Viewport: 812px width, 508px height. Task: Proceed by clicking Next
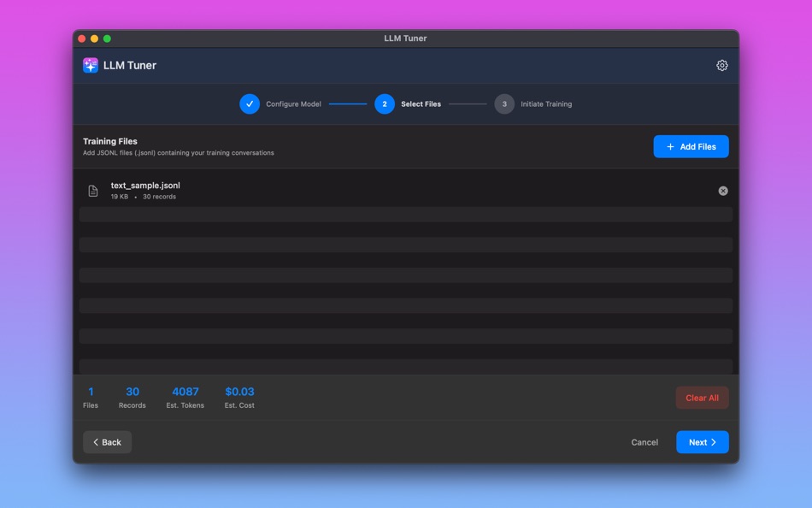pyautogui.click(x=702, y=442)
